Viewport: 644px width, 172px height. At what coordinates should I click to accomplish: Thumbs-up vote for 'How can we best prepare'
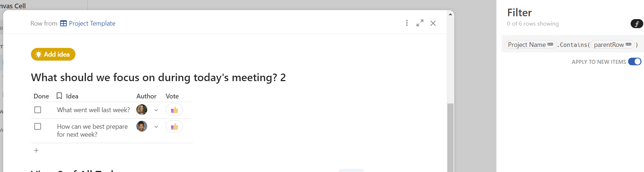coord(174,127)
